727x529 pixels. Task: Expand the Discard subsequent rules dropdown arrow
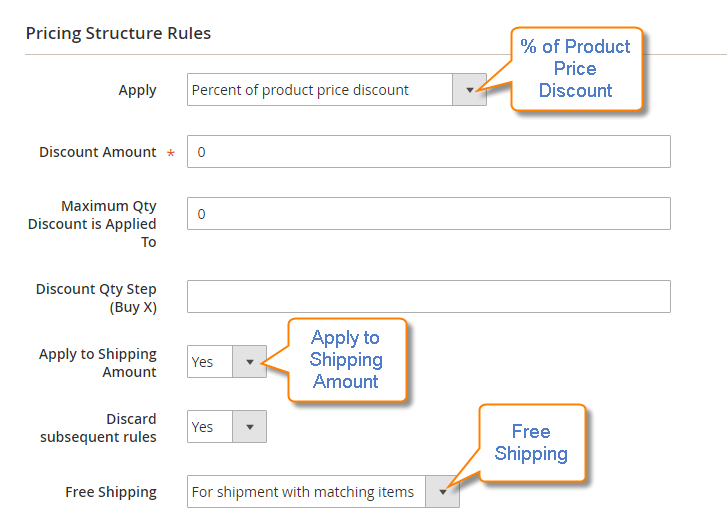pos(249,427)
